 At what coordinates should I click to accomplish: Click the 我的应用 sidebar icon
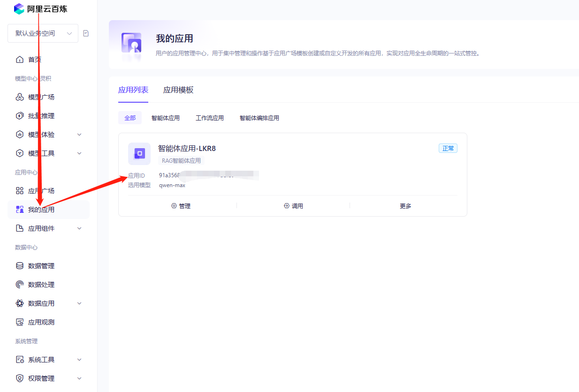pos(20,210)
